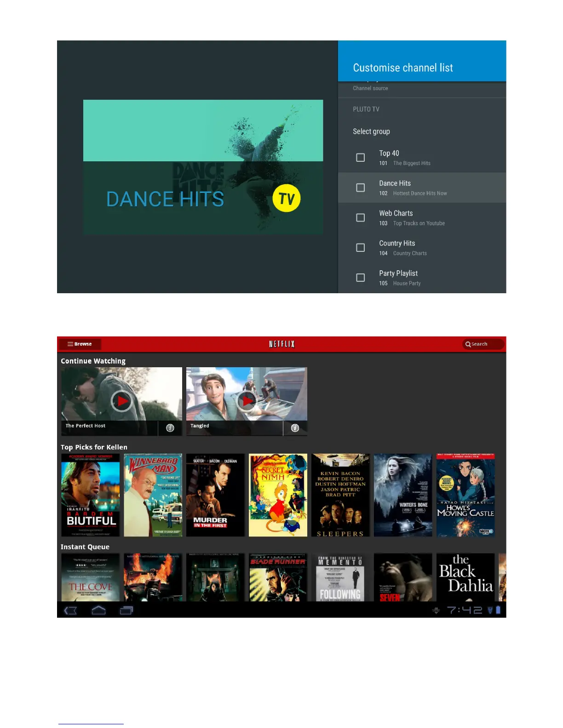Tick the Top 40 channel checkbox
563x728 pixels.
click(361, 158)
